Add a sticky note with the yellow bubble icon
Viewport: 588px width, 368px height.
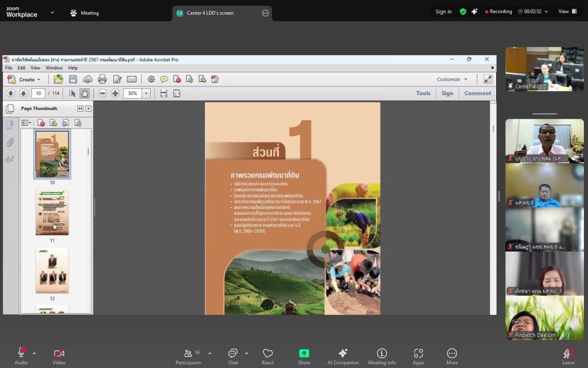tap(164, 79)
